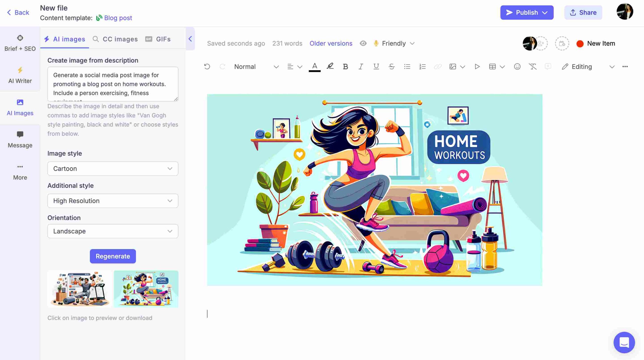Click the Insert table icon

click(x=492, y=67)
